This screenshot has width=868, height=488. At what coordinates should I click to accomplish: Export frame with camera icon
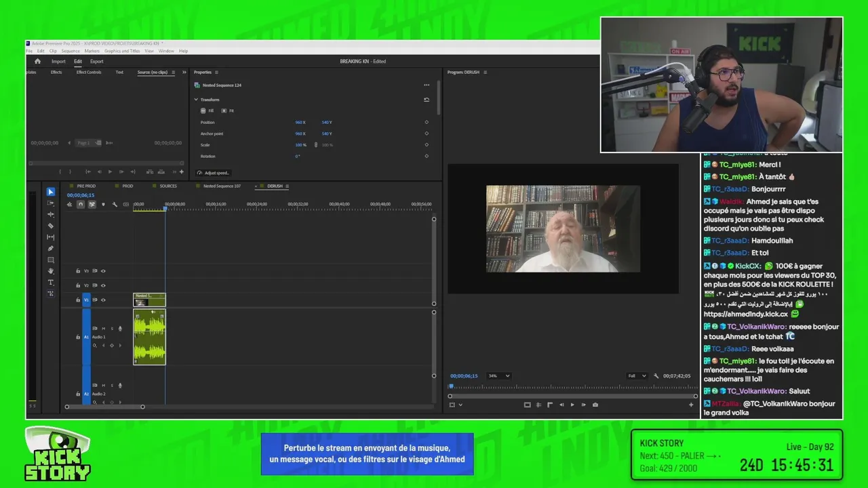pos(595,405)
